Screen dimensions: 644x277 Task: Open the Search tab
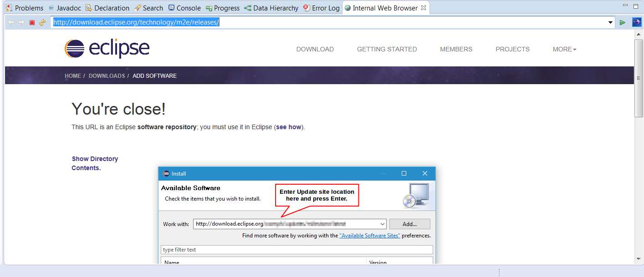click(148, 8)
